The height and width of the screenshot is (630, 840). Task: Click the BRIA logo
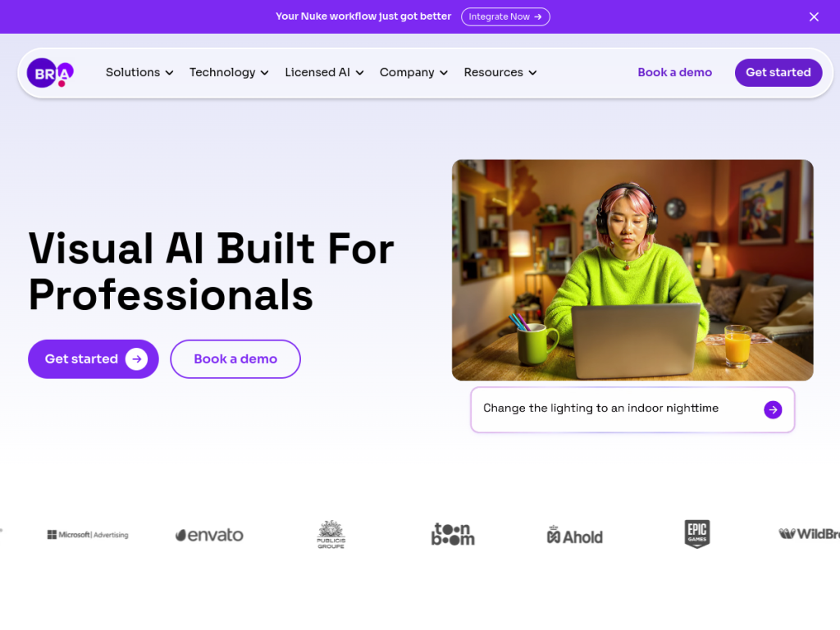(50, 72)
